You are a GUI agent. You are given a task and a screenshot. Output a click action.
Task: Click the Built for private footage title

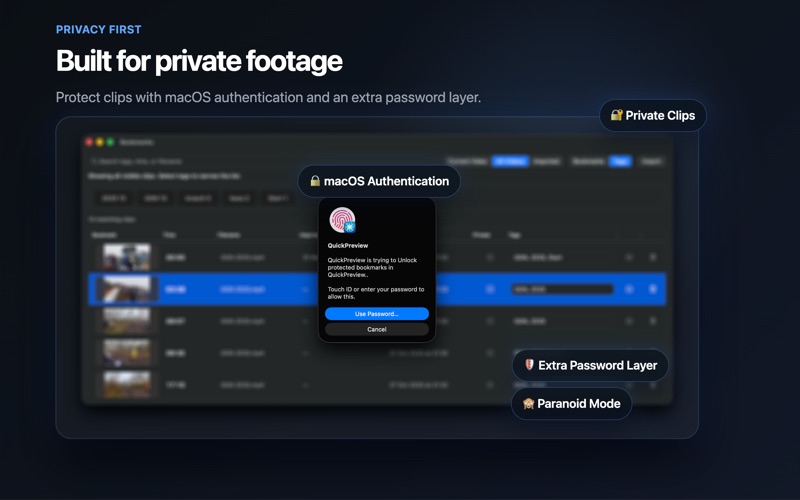point(199,61)
